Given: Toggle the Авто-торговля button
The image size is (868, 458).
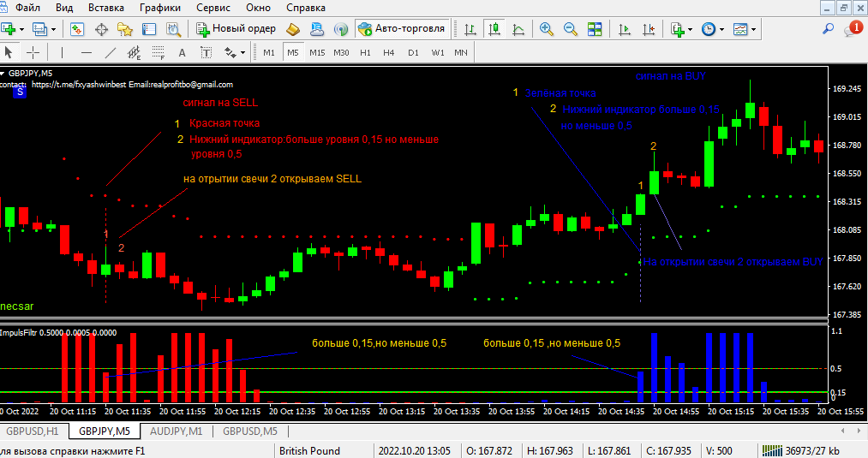Looking at the screenshot, I should click(x=402, y=29).
